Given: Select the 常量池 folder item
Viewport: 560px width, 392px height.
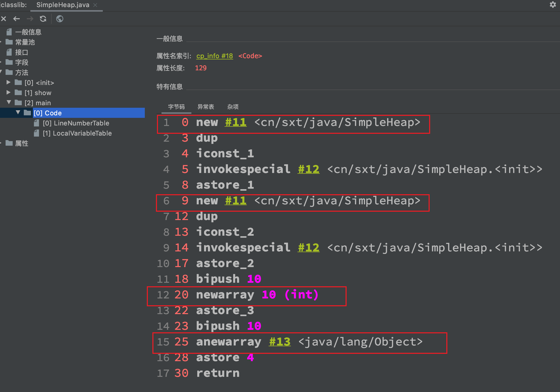Looking at the screenshot, I should point(25,42).
